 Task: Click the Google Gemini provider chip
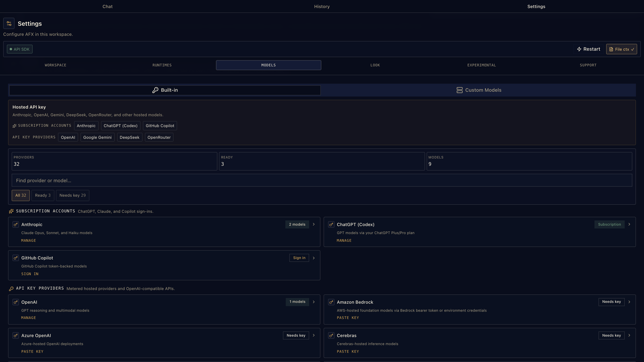pos(97,137)
